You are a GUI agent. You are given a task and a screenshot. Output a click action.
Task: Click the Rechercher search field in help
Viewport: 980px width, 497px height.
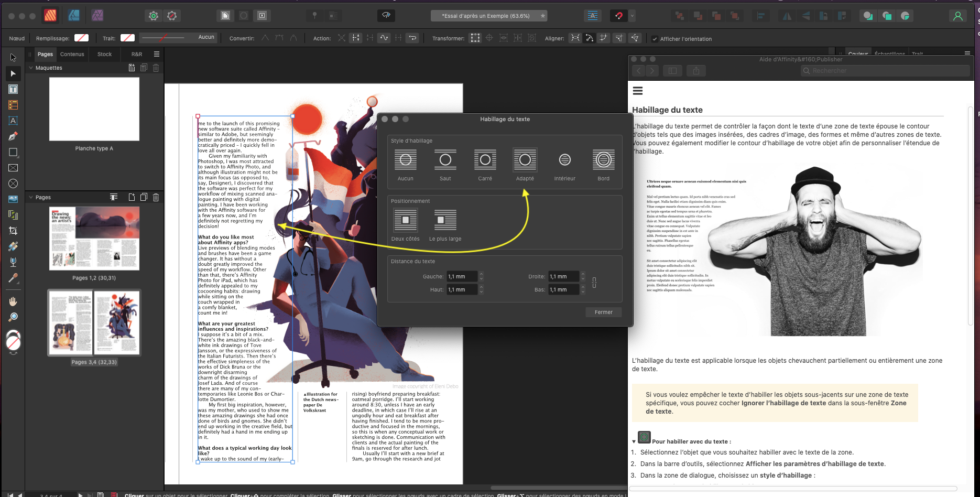coord(885,71)
